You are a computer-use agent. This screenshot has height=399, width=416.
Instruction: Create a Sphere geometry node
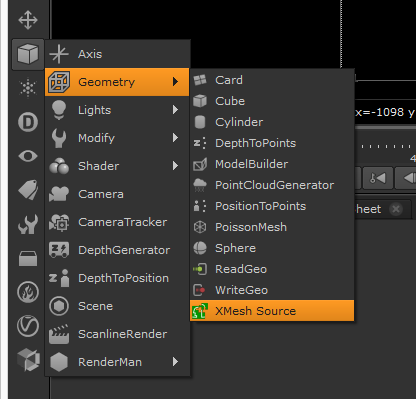point(272,248)
